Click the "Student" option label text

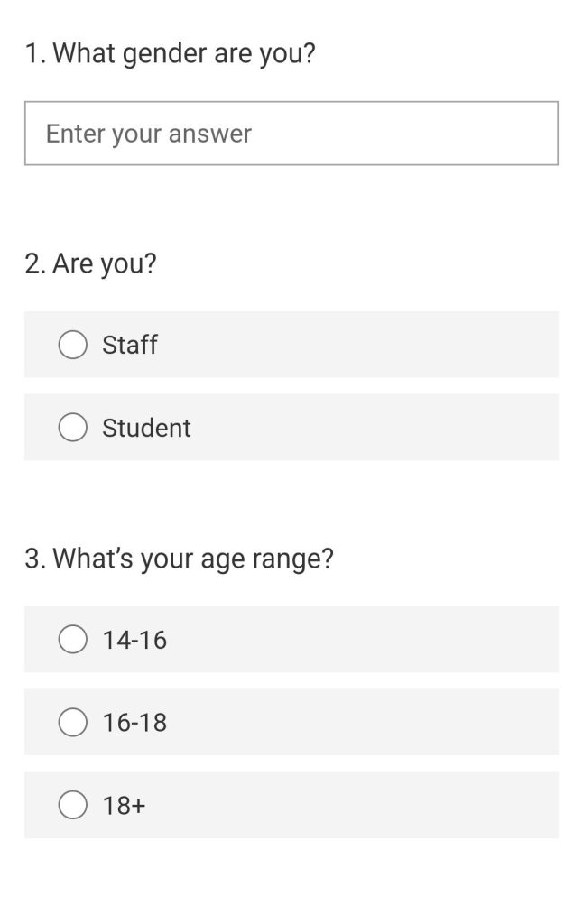(x=146, y=428)
